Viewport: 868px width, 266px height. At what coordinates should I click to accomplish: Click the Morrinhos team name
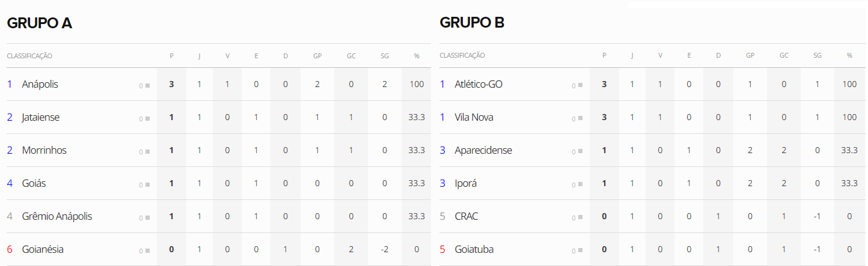click(x=44, y=150)
